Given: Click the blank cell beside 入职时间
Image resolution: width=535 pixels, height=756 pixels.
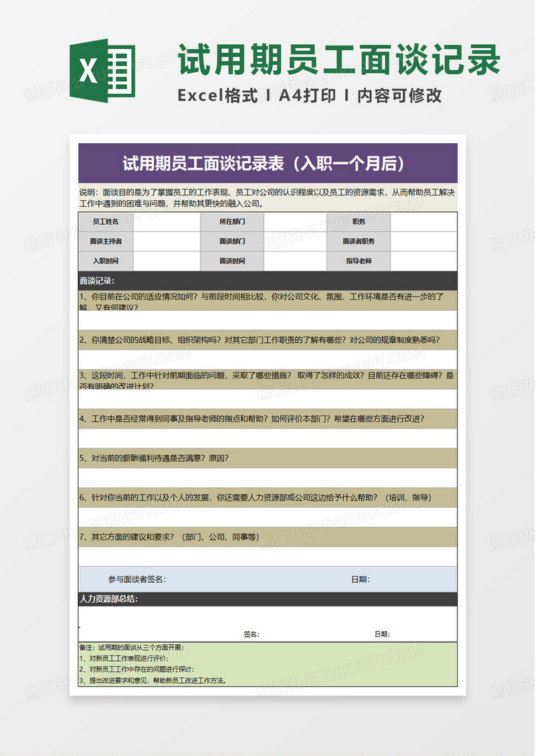Looking at the screenshot, I should tap(167, 262).
